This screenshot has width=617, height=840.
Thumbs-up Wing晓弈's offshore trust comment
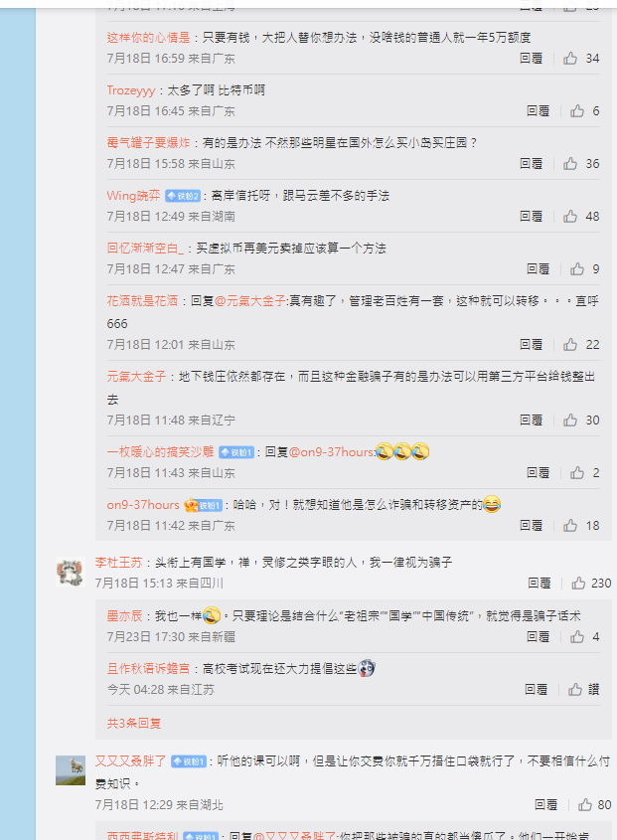(581, 216)
